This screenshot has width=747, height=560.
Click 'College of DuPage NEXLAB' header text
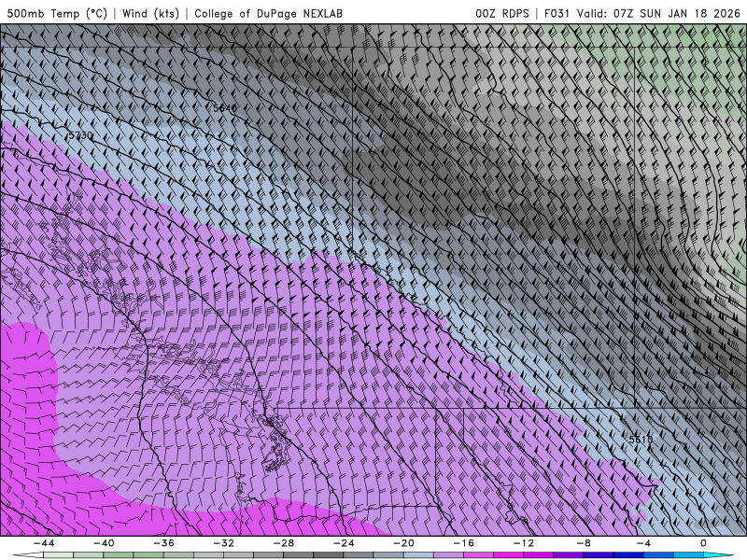coord(269,13)
